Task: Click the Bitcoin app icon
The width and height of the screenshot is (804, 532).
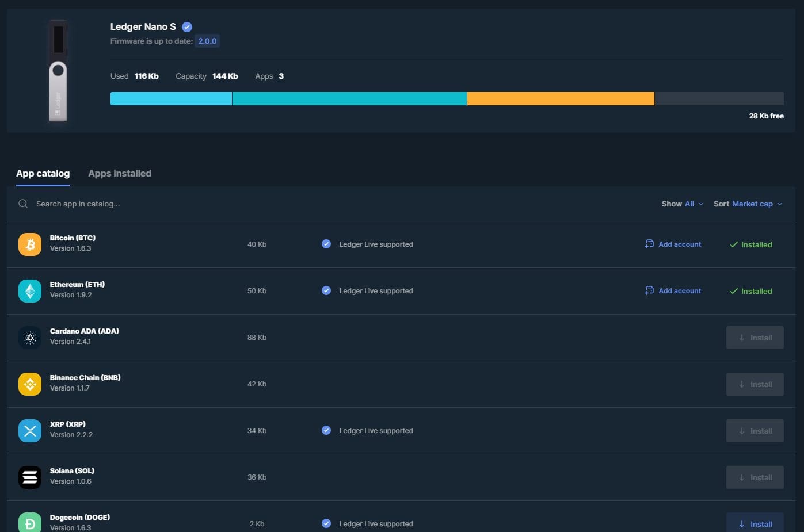Action: (x=30, y=244)
